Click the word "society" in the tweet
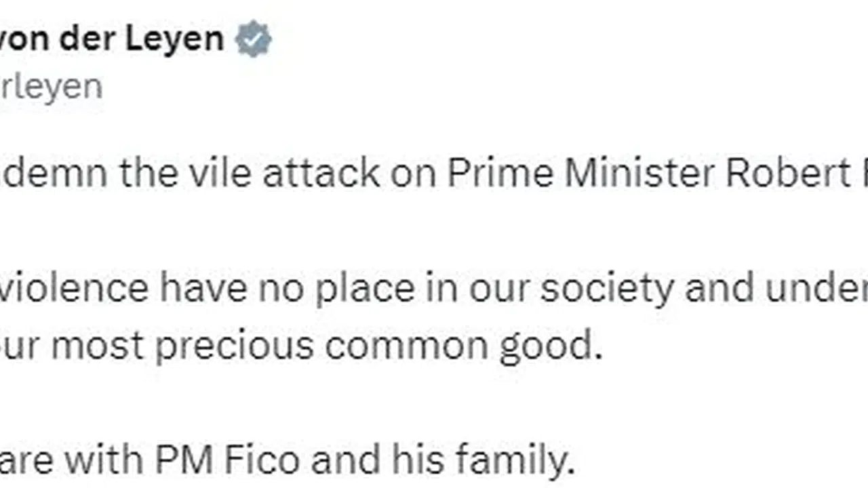This screenshot has height=488, width=868. 608,289
